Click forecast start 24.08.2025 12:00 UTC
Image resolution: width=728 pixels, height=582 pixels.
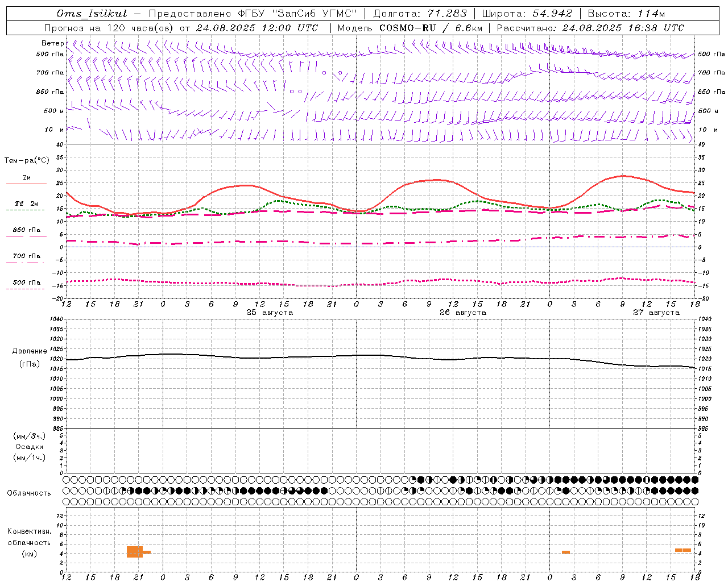(257, 28)
